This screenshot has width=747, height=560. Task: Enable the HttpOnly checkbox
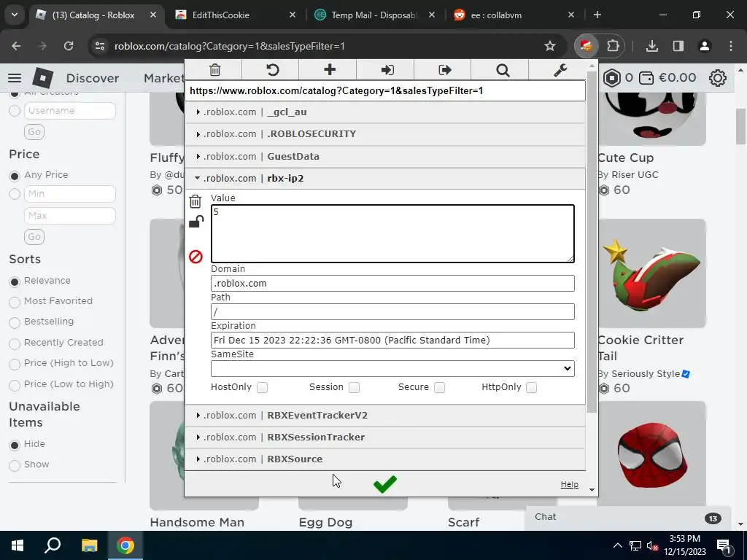532,387
